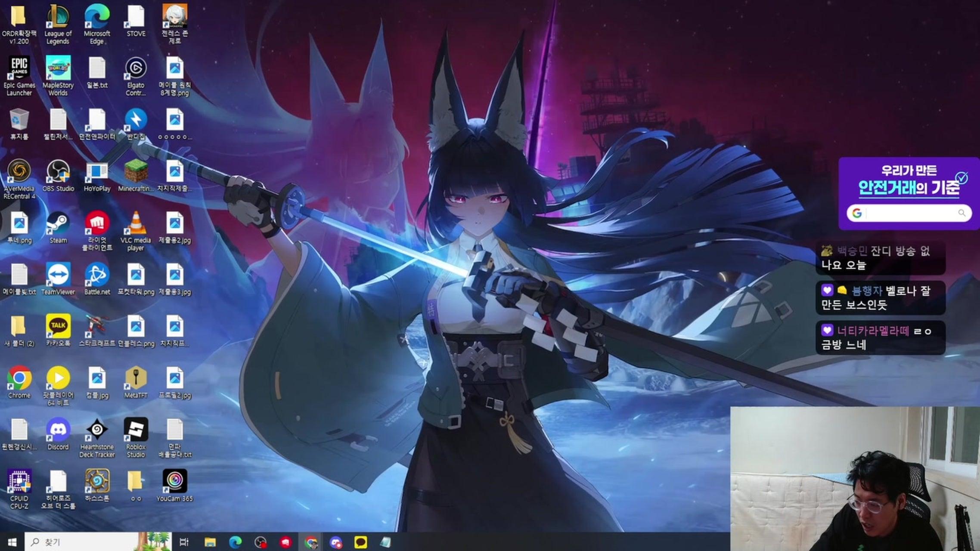Select the ORDR확장팩 v1.200 folder

[19, 24]
